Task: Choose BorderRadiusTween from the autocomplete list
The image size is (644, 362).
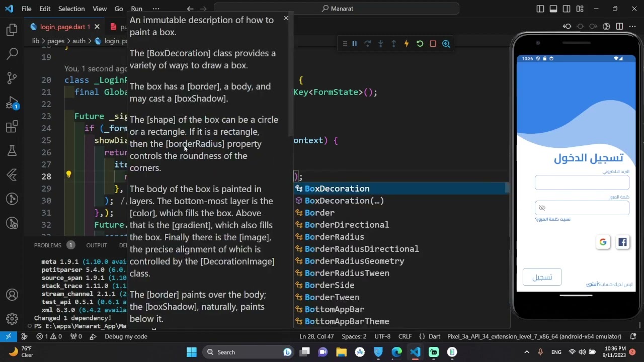Action: click(x=401, y=273)
